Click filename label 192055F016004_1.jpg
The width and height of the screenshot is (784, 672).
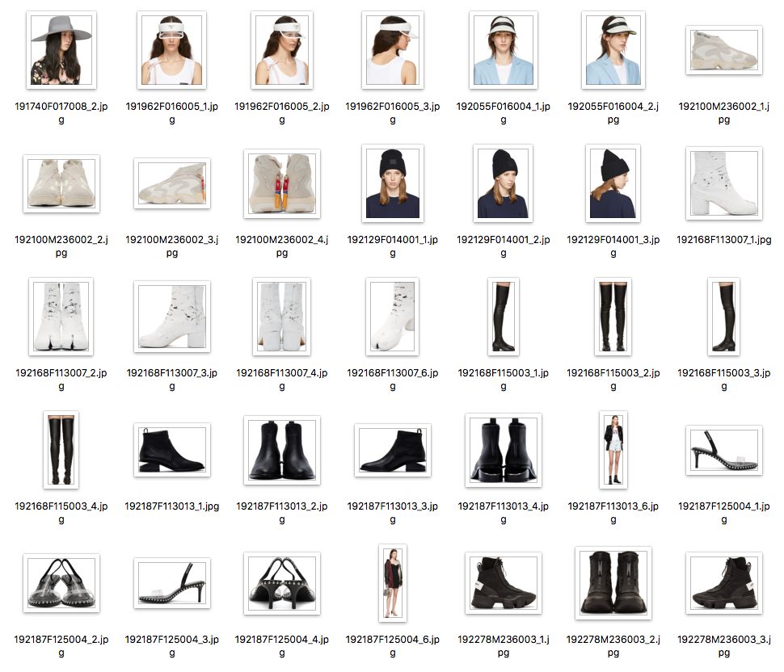click(x=503, y=113)
